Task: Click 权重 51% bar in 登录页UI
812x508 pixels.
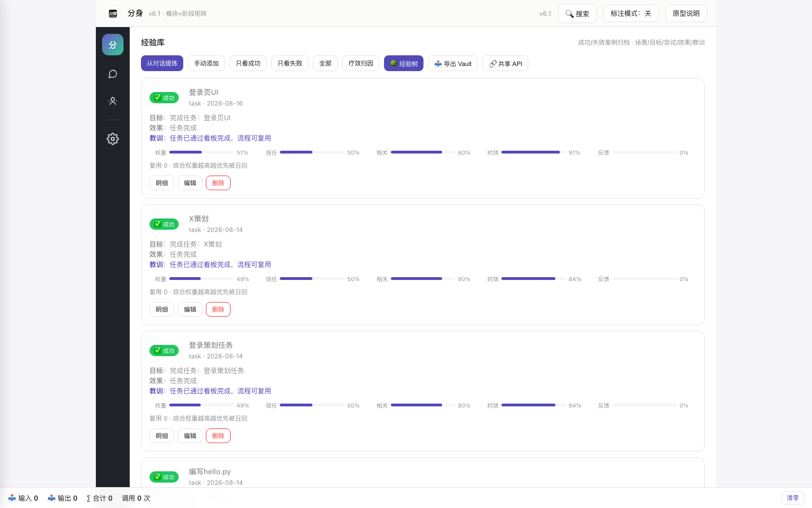Action: 201,152
